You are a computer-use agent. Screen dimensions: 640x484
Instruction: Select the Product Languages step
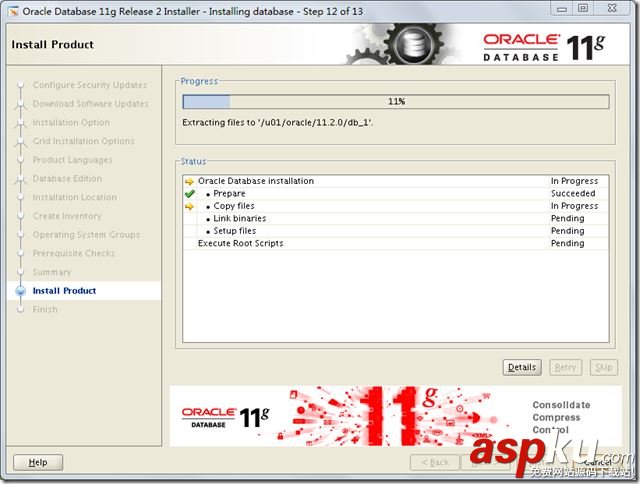pos(72,160)
